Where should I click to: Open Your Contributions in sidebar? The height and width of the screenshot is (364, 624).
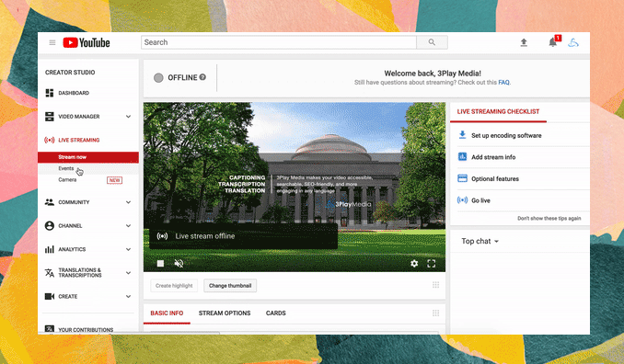coord(86,330)
